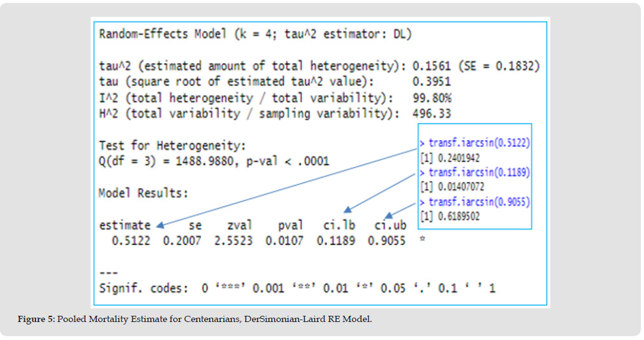The image size is (644, 340).
Task: Select the I^2 value 99.80%
Action: (432, 98)
